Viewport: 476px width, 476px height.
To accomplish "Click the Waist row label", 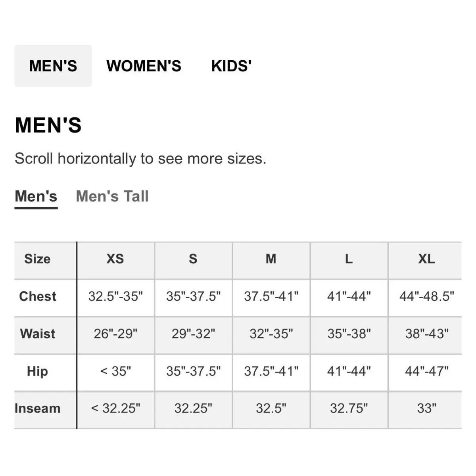I will (x=38, y=334).
